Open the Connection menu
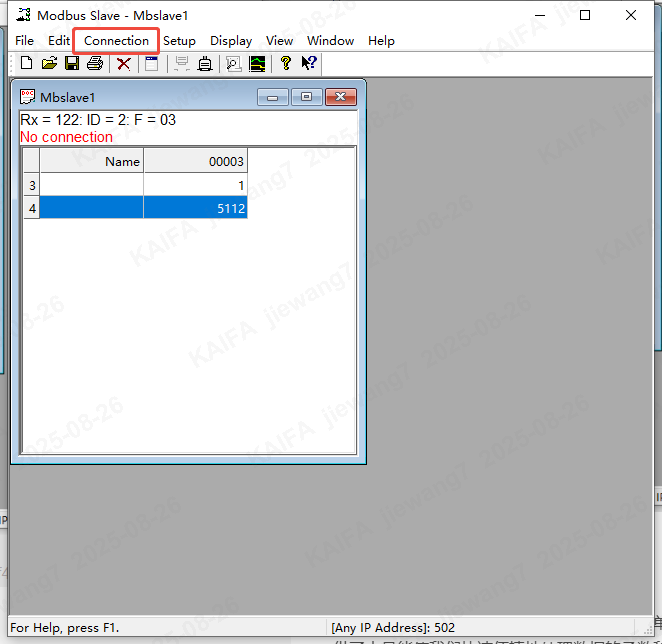This screenshot has width=662, height=644. 116,41
